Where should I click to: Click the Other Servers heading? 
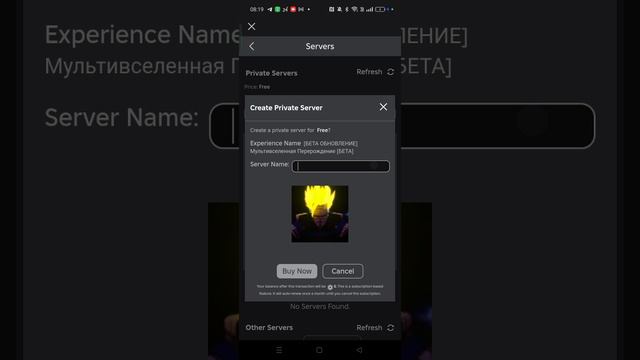pyautogui.click(x=269, y=327)
